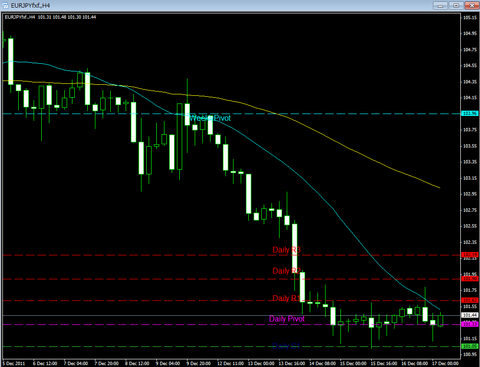Click the EURJPYfxf,H4 title bar text
The image size is (480, 367).
tap(30, 6)
